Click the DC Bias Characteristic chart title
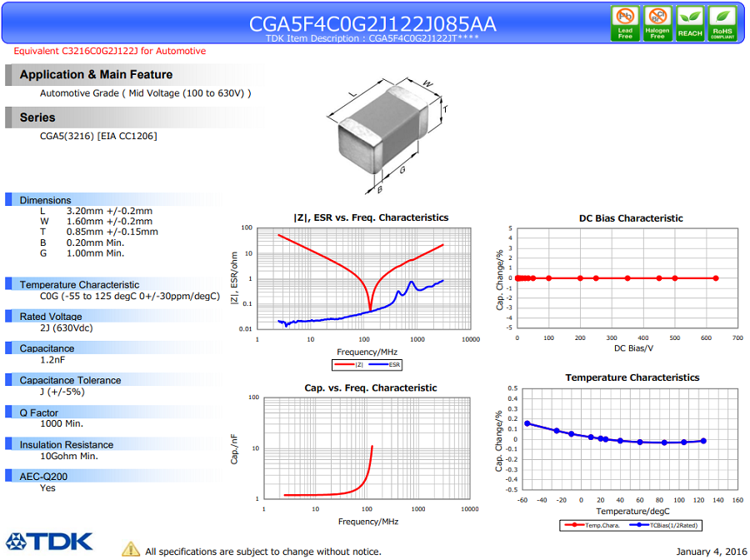The height and width of the screenshot is (560, 750). (x=631, y=218)
